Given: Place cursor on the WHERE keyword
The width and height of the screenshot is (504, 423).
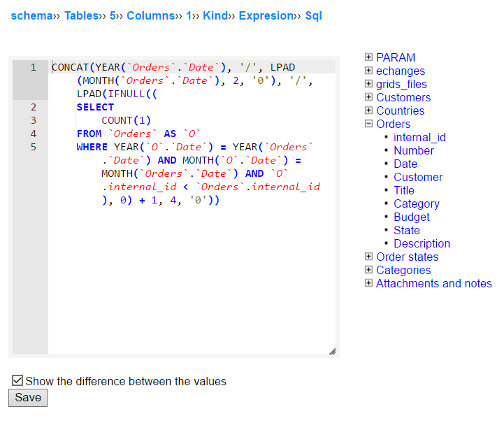Looking at the screenshot, I should (92, 147).
